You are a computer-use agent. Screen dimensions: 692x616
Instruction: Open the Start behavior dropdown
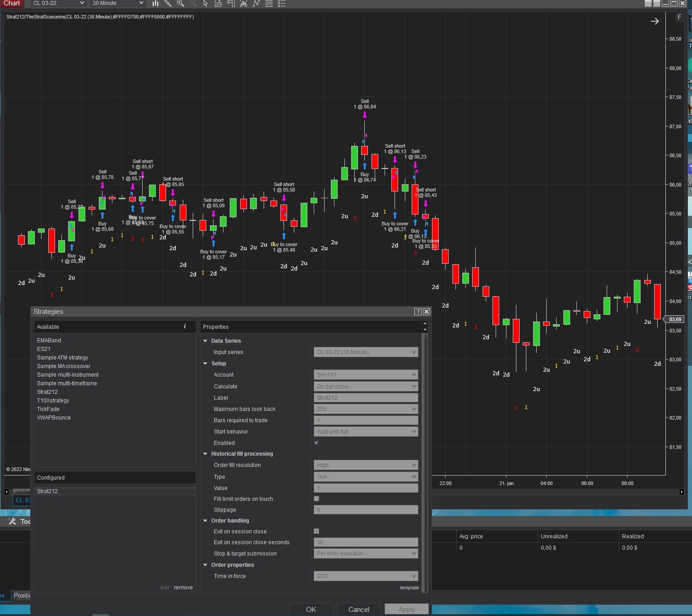(x=366, y=432)
